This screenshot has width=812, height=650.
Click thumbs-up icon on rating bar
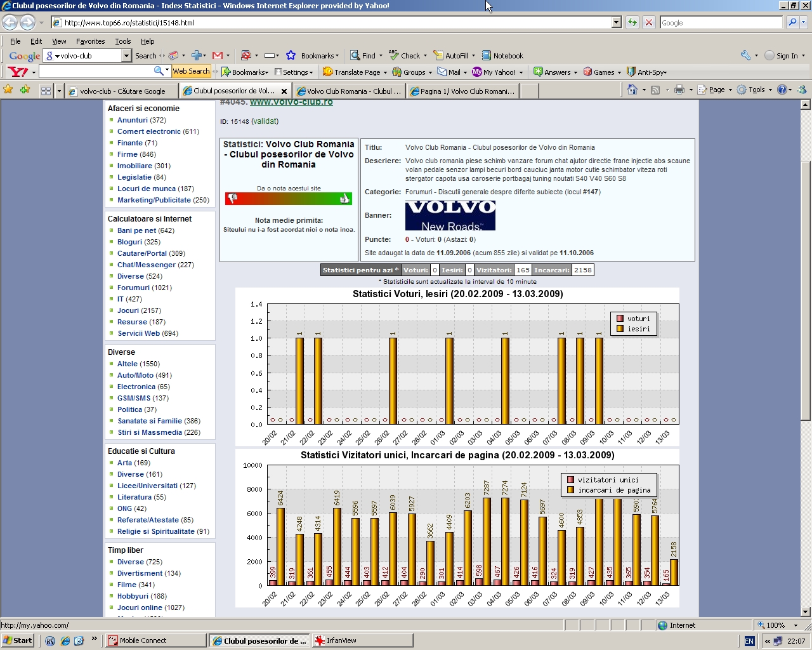[344, 199]
